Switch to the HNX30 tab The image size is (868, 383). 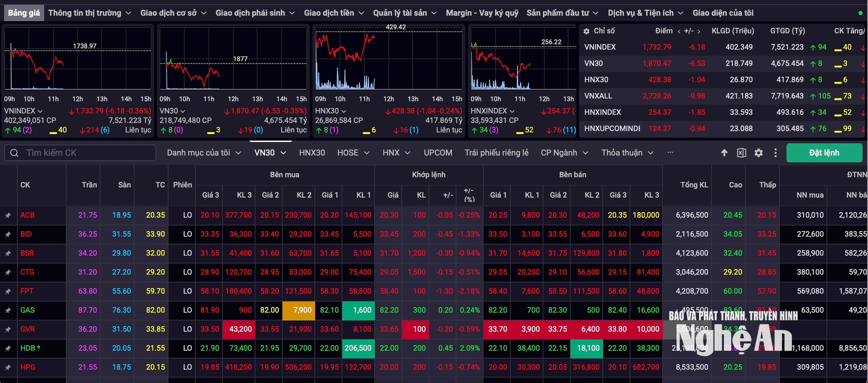point(312,153)
